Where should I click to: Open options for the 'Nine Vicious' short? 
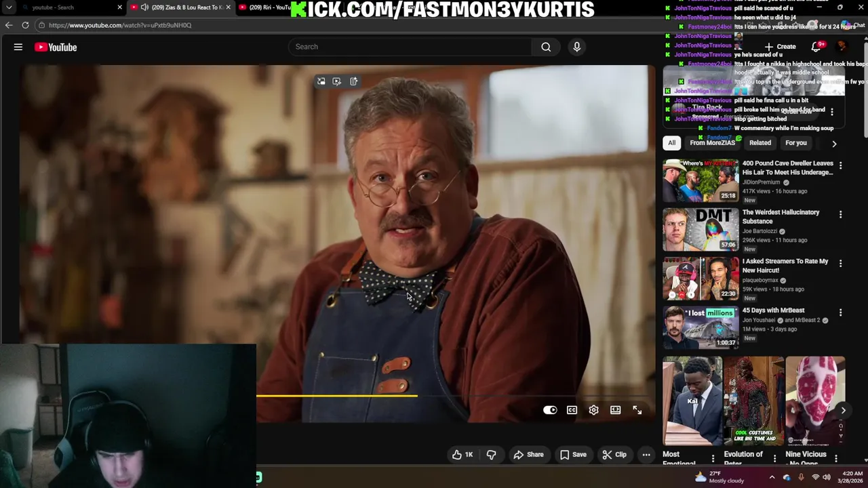click(836, 459)
